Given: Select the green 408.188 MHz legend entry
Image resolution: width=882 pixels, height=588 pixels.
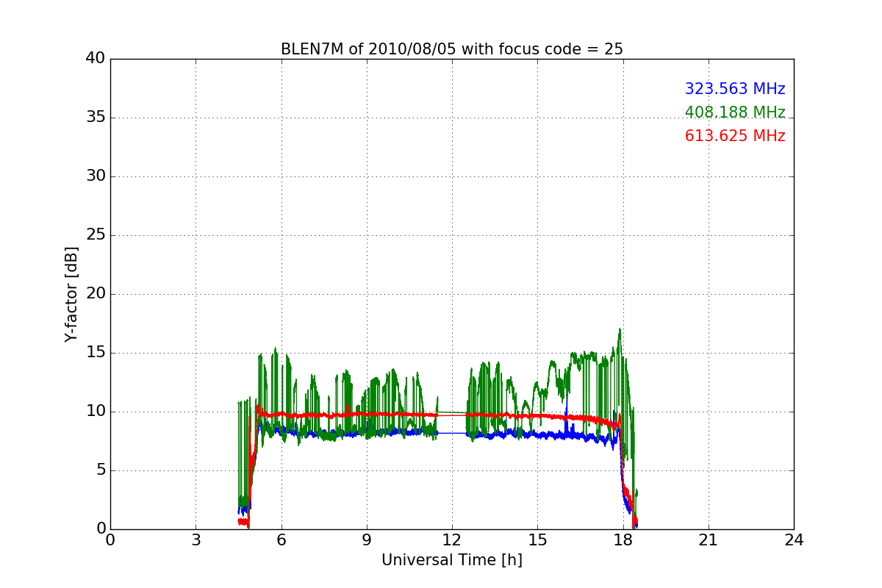Looking at the screenshot, I should [734, 112].
